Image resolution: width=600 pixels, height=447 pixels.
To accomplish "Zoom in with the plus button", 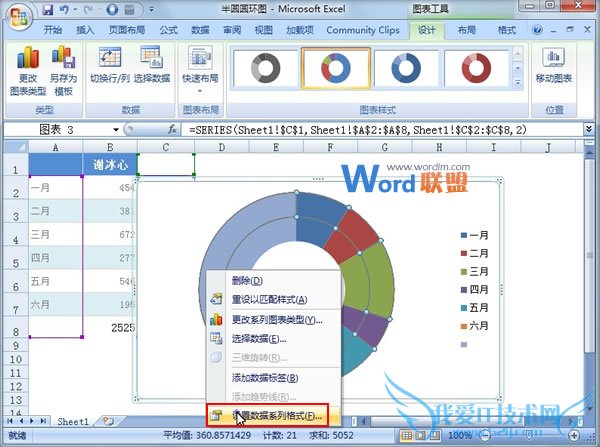I will pyautogui.click(x=574, y=435).
